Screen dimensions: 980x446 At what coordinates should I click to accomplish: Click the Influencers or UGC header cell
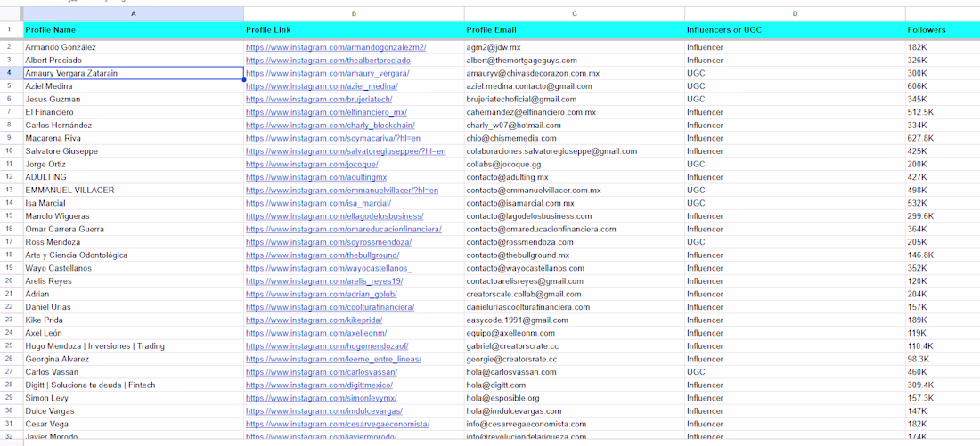[x=795, y=29]
